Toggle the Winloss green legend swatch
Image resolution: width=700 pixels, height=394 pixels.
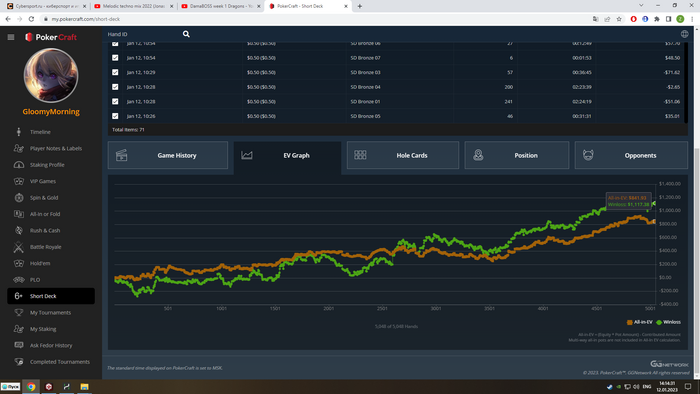(659, 322)
